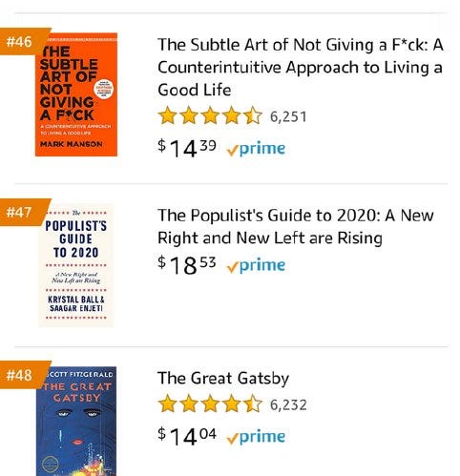Click the $14.04 price
The image size is (460, 476).
pos(187,436)
